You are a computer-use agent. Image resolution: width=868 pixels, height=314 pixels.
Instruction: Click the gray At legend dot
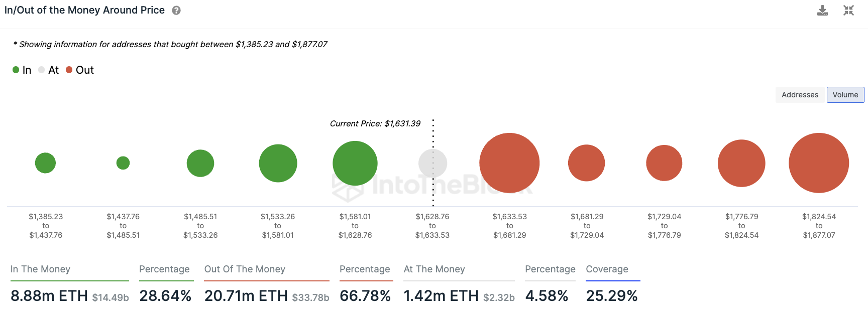coord(42,70)
